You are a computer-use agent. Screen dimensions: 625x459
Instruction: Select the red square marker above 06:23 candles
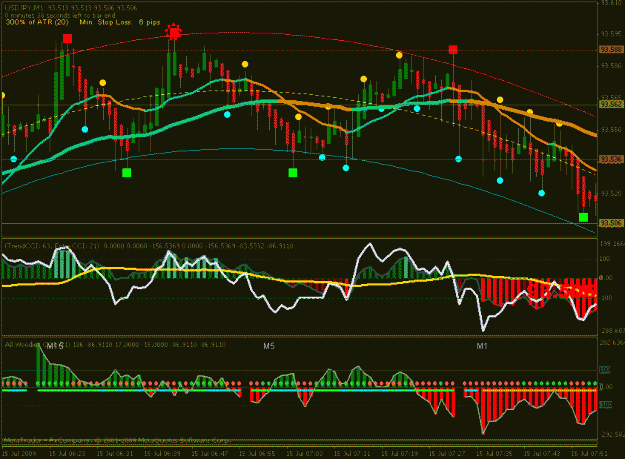(x=67, y=39)
